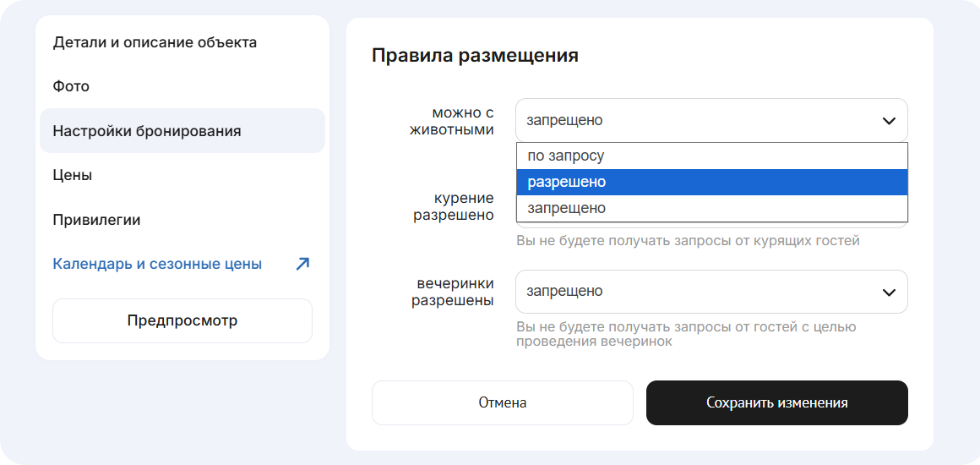
Task: Click the chevron of the вечеринки dropdown
Action: coord(889,292)
